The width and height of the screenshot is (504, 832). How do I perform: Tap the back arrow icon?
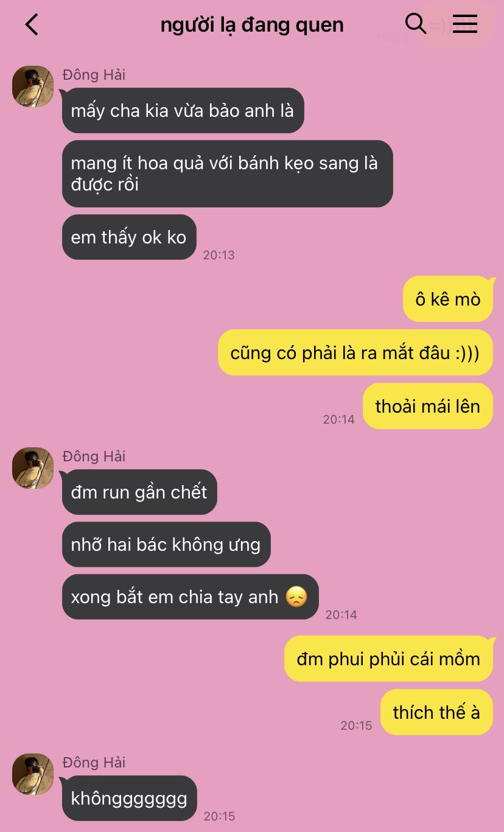pyautogui.click(x=32, y=25)
